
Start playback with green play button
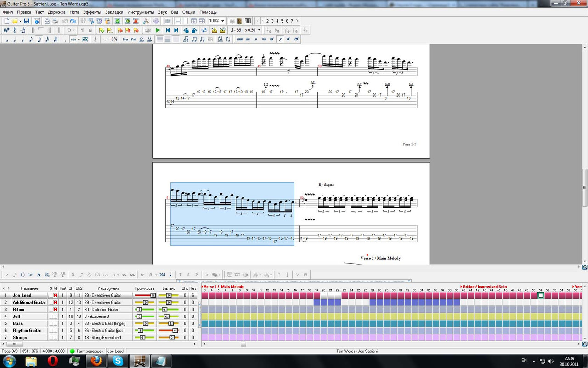click(x=158, y=30)
